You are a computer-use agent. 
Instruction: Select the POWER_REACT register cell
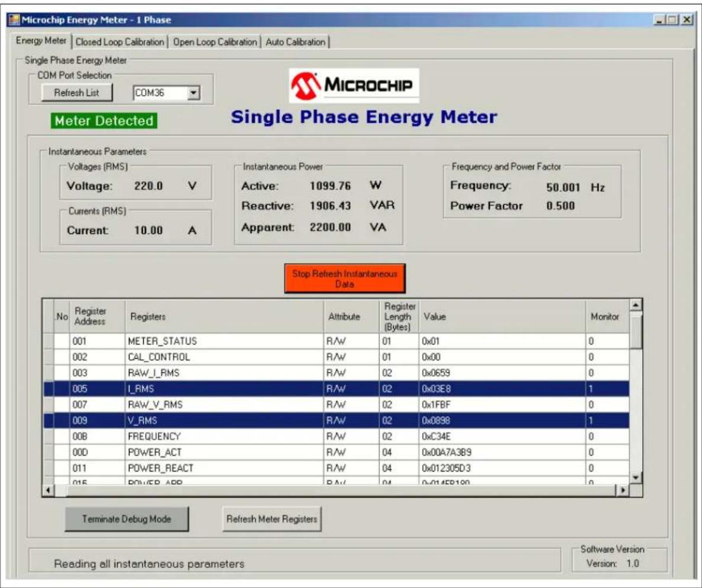point(224,468)
